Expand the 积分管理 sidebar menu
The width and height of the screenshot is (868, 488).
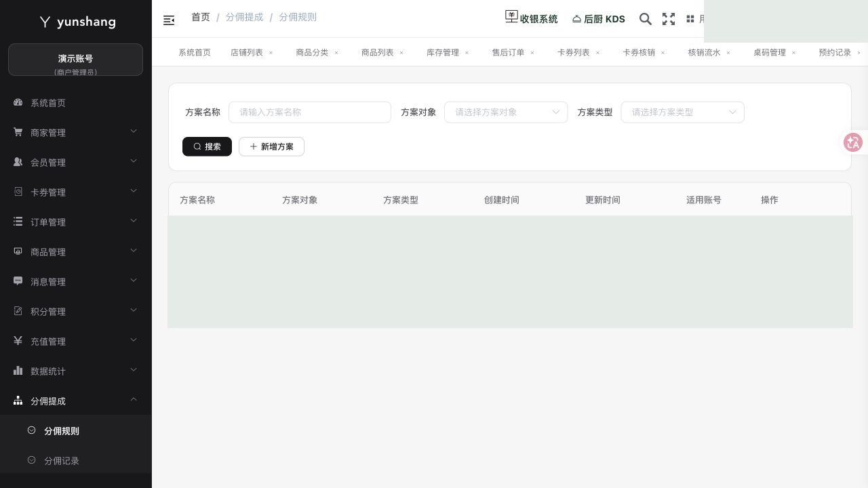click(76, 312)
